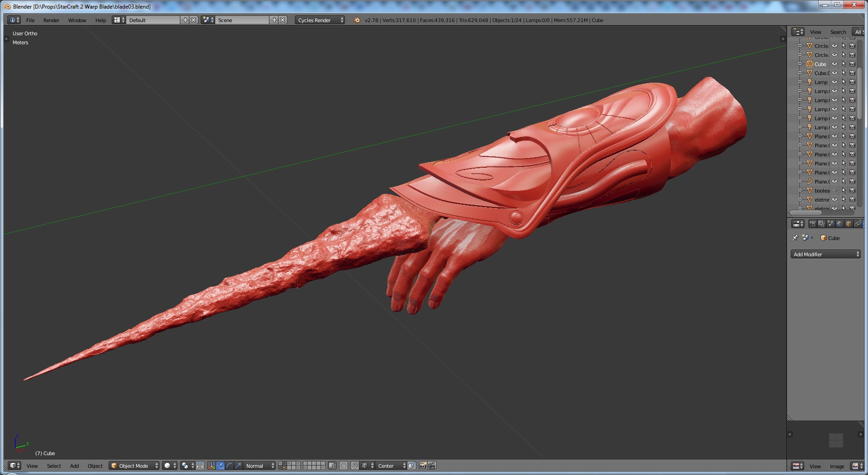This screenshot has width=868, height=475.
Task: Select the Cube.0 object in outliner
Action: 822,73
